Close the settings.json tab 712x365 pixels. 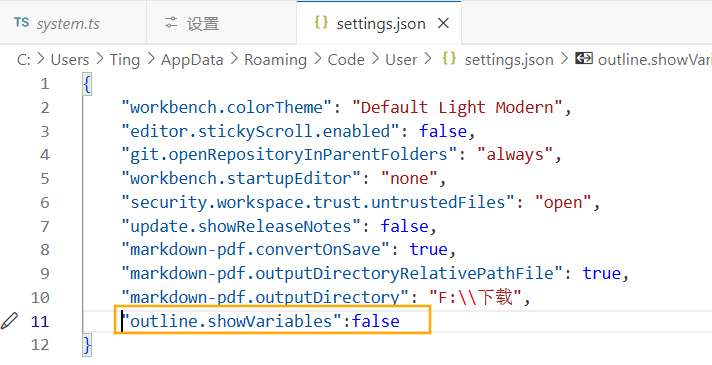coord(443,23)
